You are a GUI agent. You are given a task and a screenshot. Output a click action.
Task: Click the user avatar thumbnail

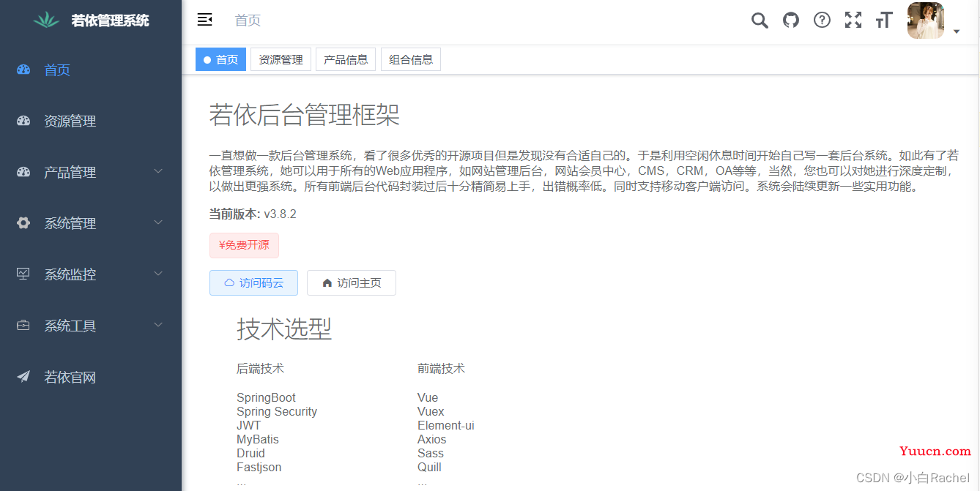(926, 20)
